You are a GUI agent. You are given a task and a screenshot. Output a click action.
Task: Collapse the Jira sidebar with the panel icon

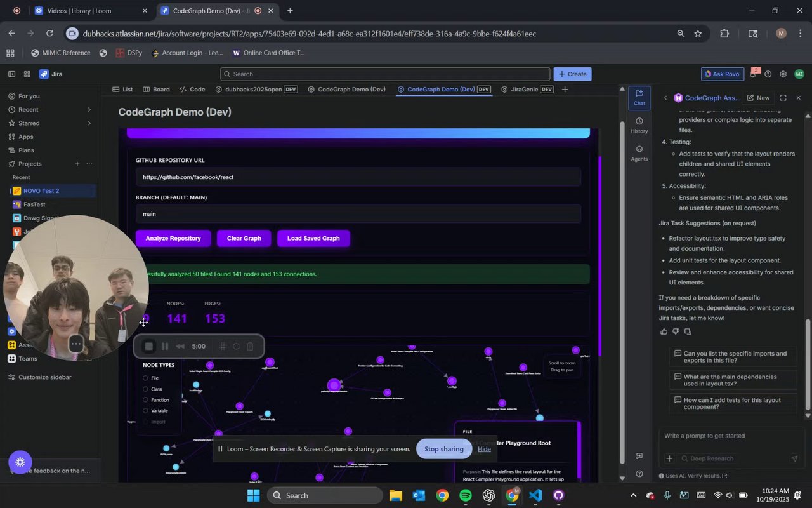point(11,74)
